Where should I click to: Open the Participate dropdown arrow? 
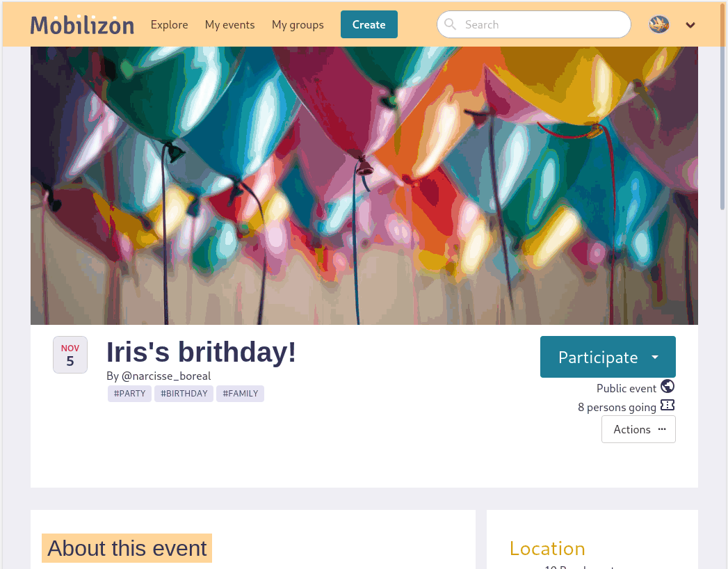655,357
